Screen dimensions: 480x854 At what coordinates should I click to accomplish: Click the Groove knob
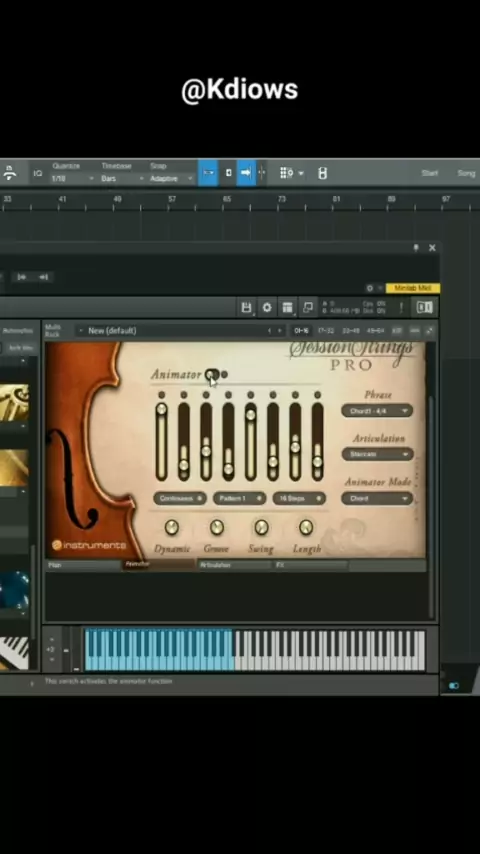tap(217, 527)
